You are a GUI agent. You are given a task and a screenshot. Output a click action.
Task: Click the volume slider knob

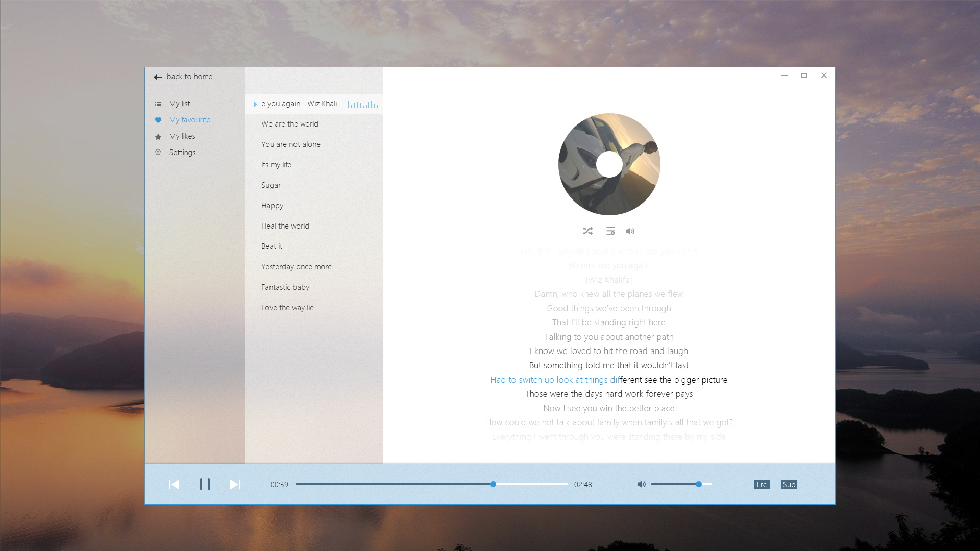point(698,484)
